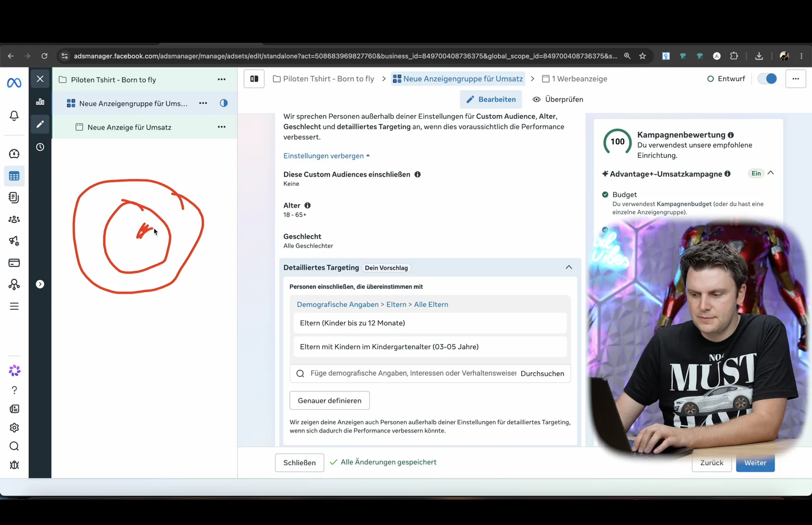Switch to the Bearbeiten tab

point(491,100)
